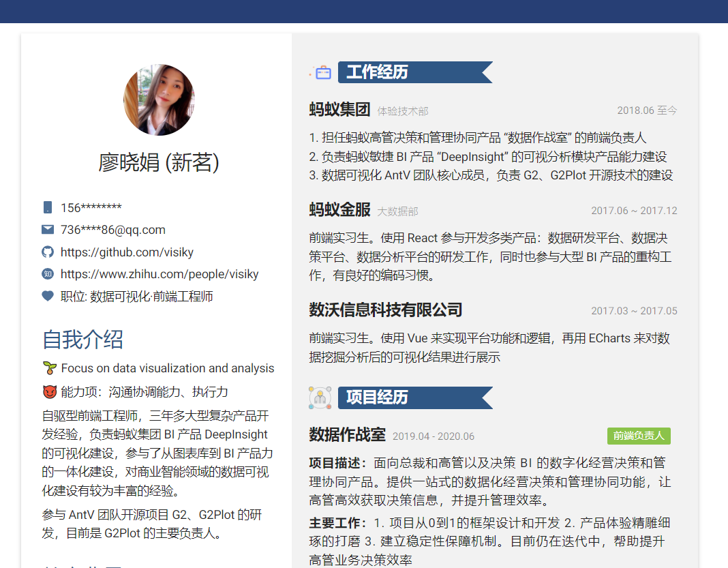Click Focus on data visualization and analysis

[x=168, y=368]
